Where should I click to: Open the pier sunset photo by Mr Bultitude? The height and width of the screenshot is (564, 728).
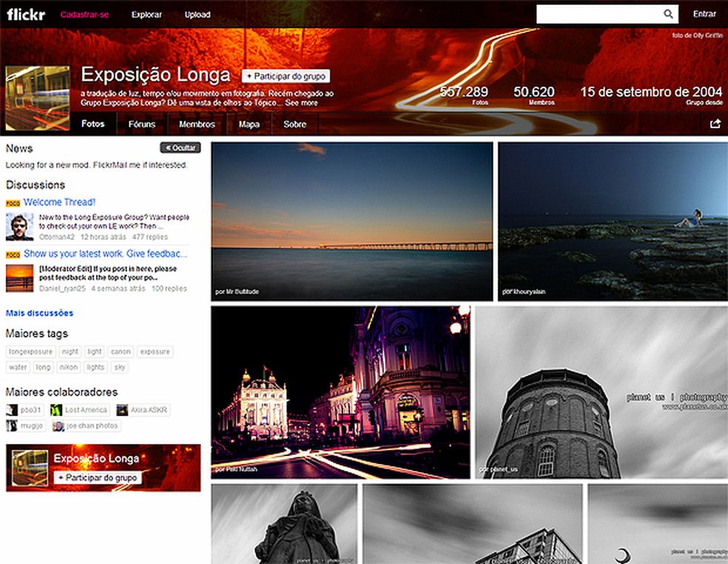click(x=351, y=221)
